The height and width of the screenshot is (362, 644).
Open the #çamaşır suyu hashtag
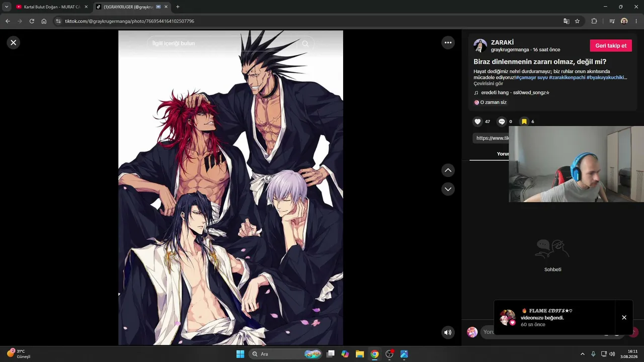point(531,77)
